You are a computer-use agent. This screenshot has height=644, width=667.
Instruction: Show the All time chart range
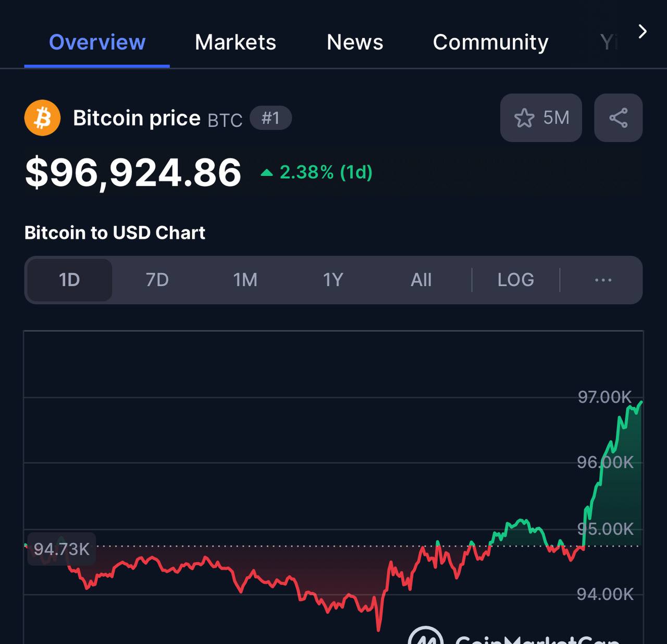[421, 280]
